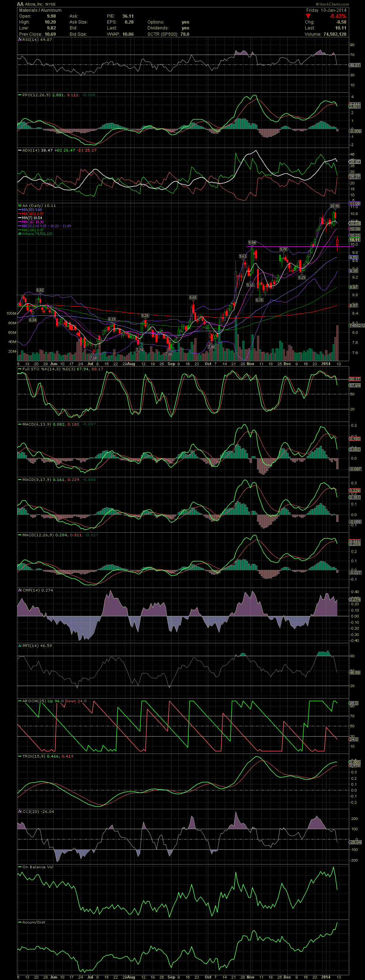This screenshot has width=365, height=980.
Task: Click the Alcoa, Inc. company name
Action: pos(35,4)
